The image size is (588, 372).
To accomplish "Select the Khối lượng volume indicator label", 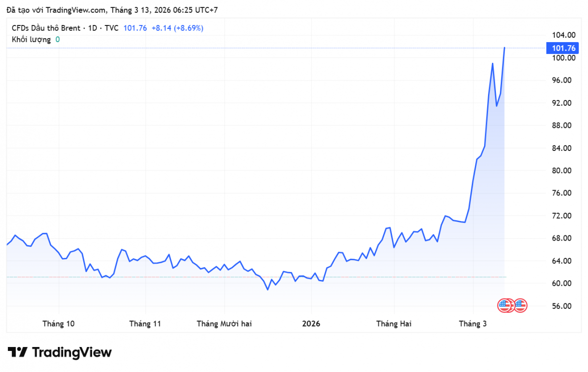I will tap(31, 39).
